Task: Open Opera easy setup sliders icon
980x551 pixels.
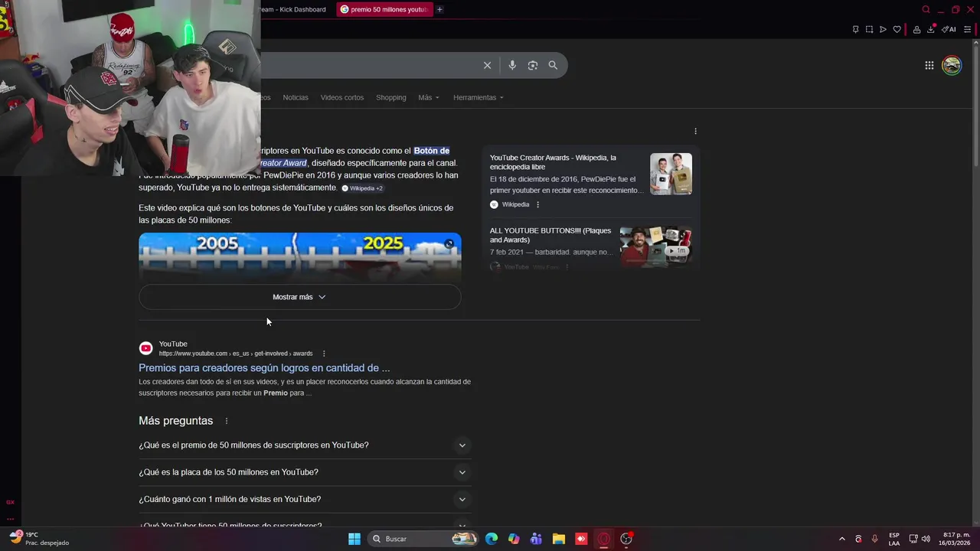Action: 967,29
